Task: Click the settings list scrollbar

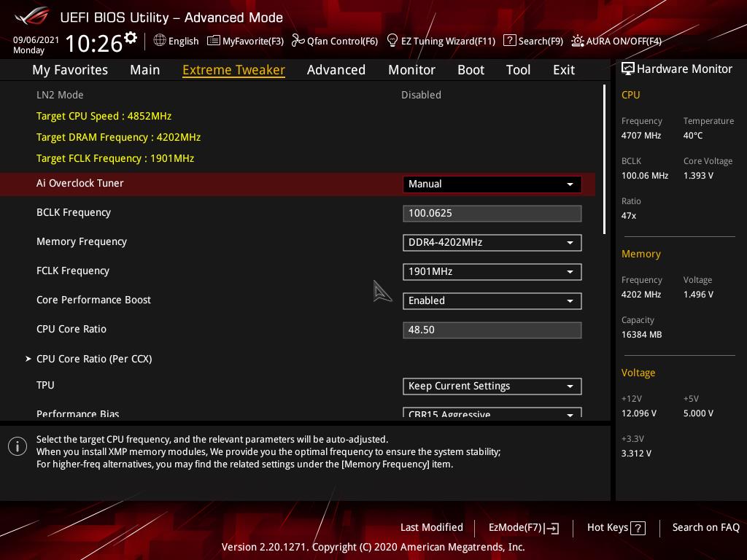Action: [x=604, y=159]
